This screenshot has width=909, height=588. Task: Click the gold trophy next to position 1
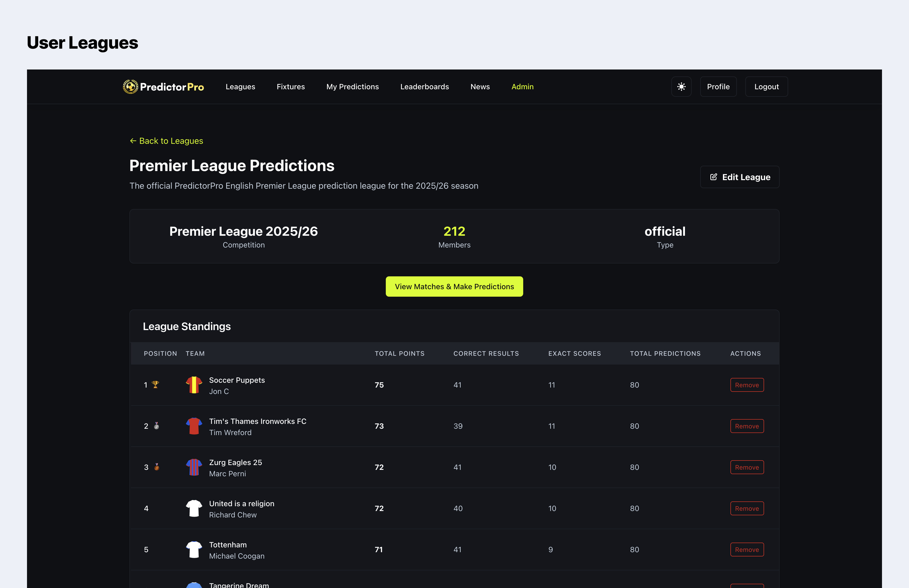coord(155,385)
